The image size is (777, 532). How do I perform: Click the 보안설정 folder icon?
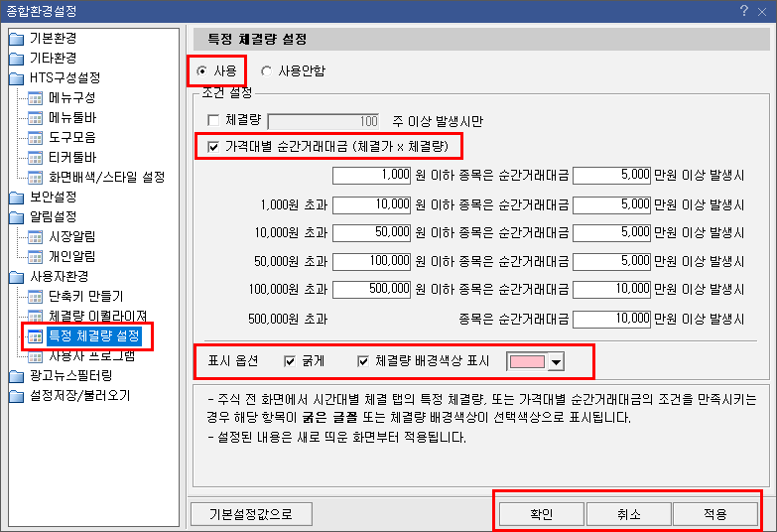pyautogui.click(x=16, y=198)
